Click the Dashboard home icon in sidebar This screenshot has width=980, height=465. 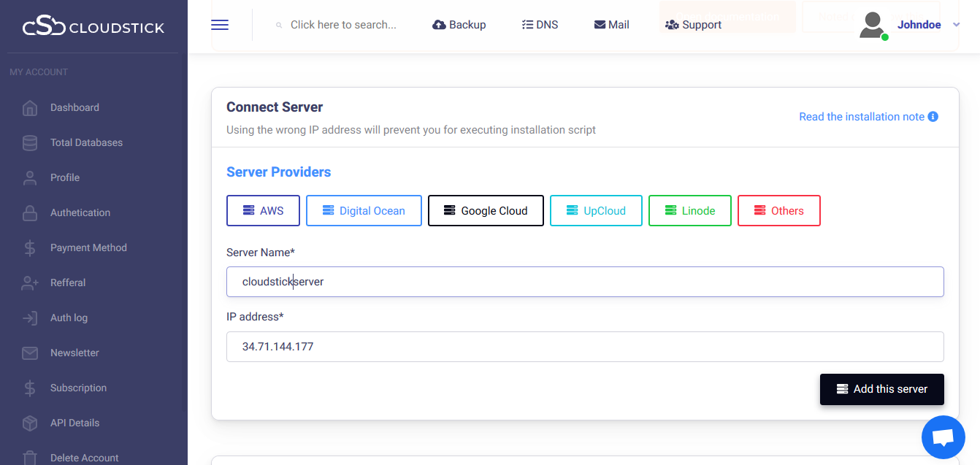point(30,108)
